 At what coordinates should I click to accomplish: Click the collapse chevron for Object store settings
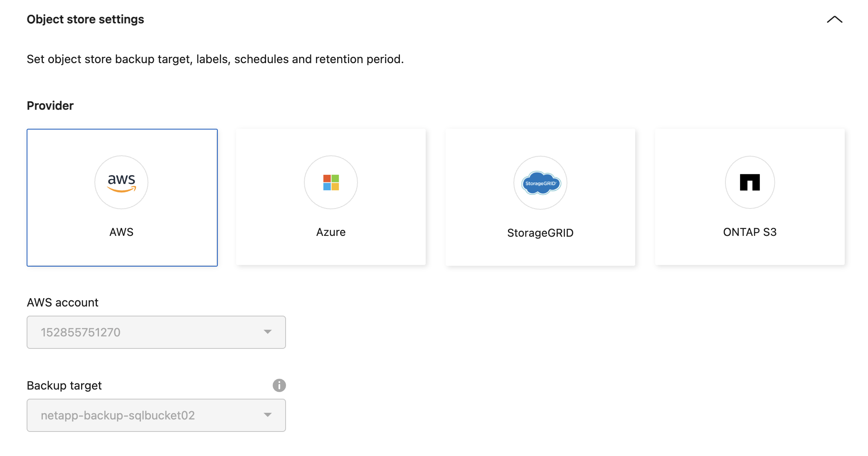pos(835,20)
